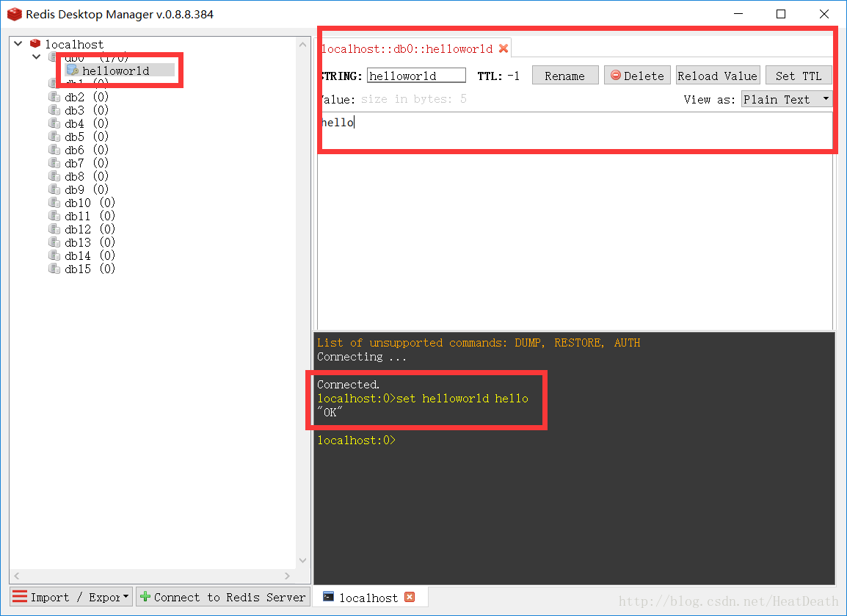Click the tree panel scroll down arrow
This screenshot has height=616, width=847.
[x=302, y=560]
